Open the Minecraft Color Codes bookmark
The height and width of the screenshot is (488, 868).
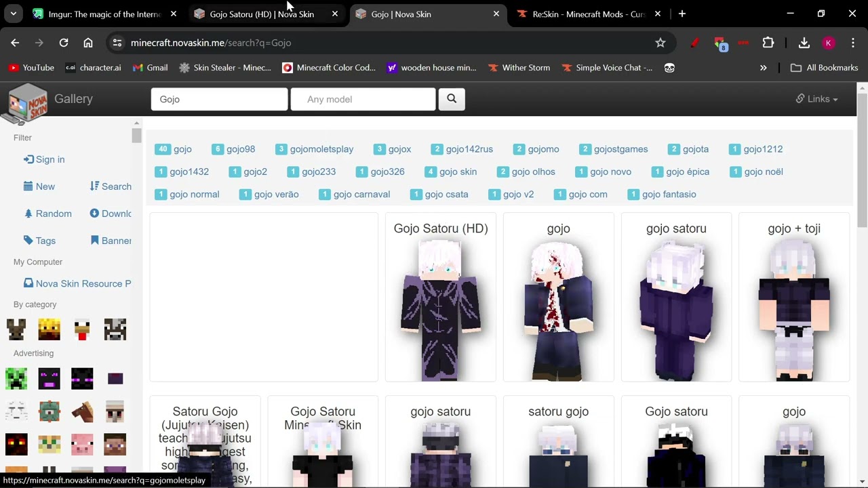(x=329, y=68)
